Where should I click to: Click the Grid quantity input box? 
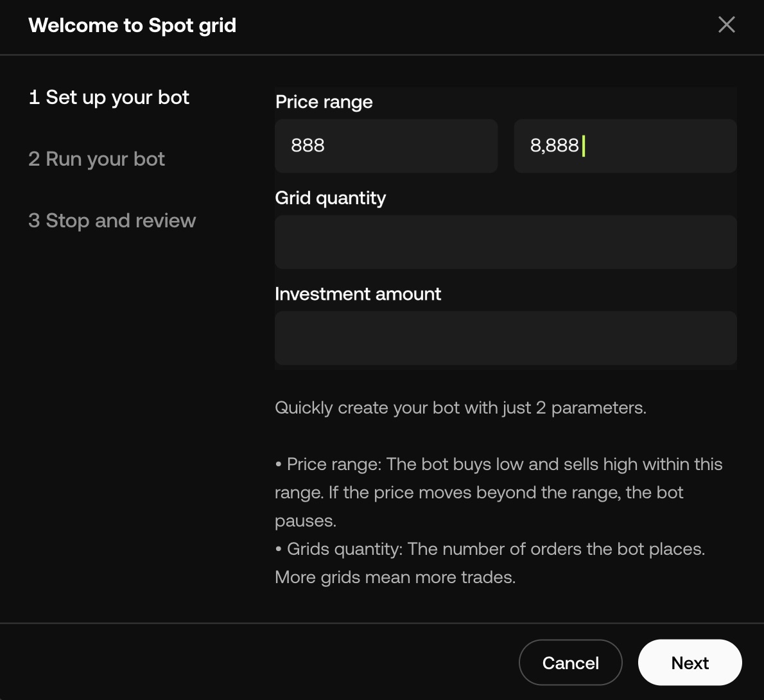click(x=505, y=242)
